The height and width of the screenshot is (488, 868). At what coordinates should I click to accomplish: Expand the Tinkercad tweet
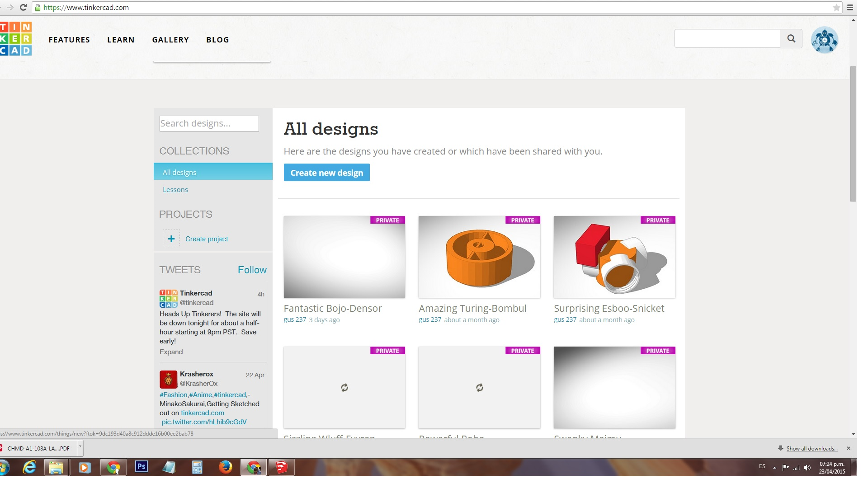(171, 352)
